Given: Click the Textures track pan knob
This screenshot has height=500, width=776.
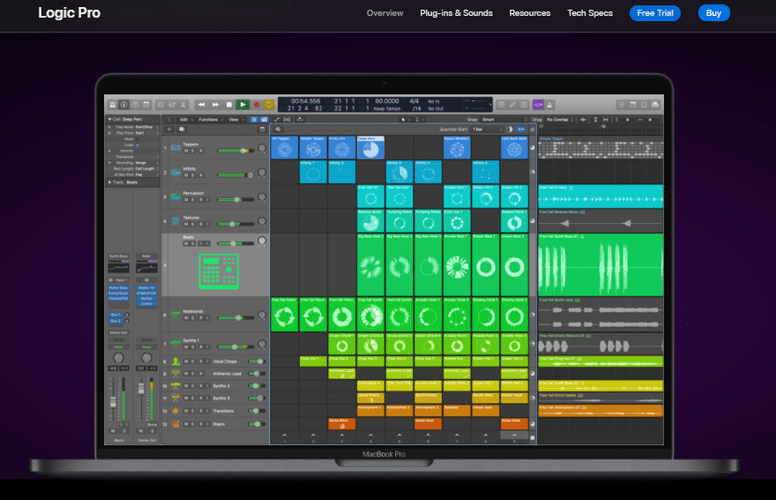Looking at the screenshot, I should pos(262,221).
